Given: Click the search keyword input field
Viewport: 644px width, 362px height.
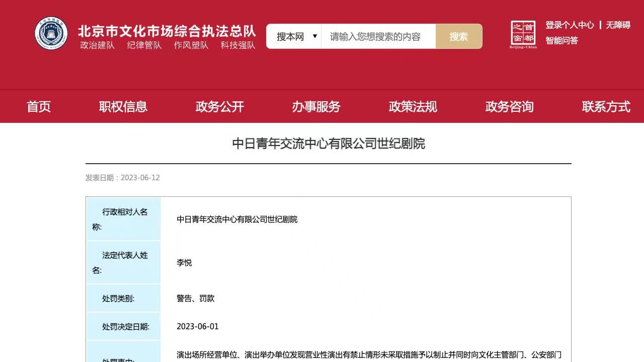Looking at the screenshot, I should pos(378,37).
